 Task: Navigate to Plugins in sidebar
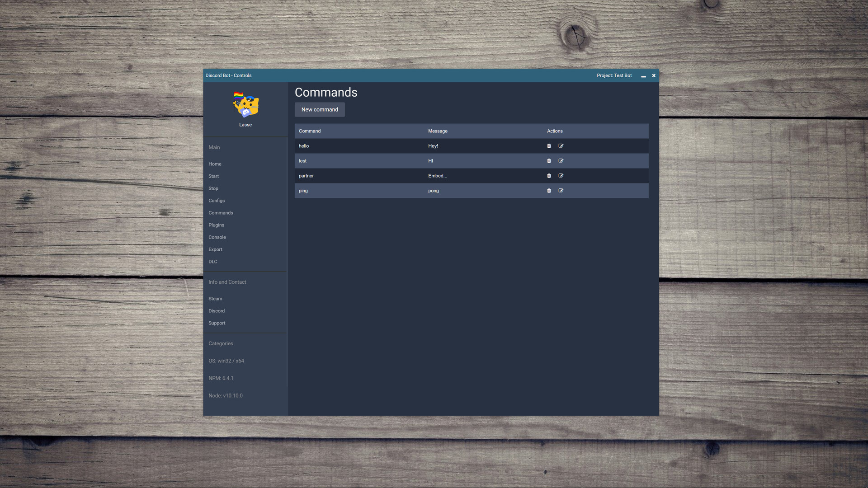pyautogui.click(x=217, y=225)
